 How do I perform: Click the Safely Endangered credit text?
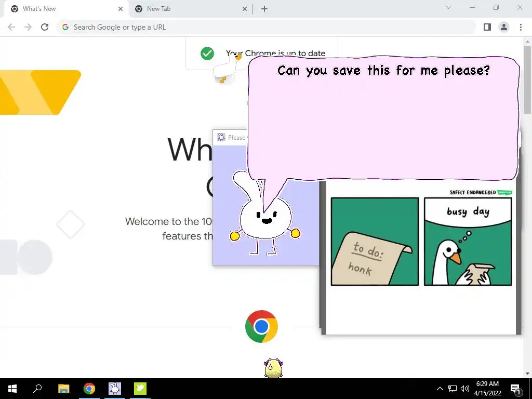(473, 192)
